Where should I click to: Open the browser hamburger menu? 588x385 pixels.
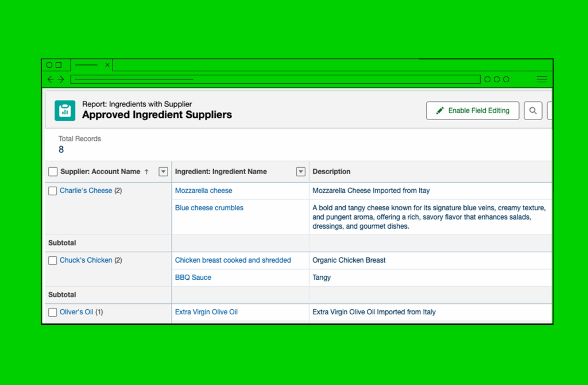pos(541,79)
